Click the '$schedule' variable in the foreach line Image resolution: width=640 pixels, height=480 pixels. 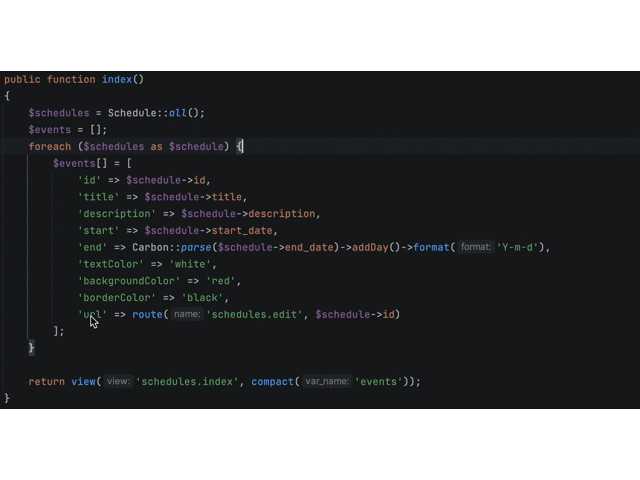coord(196,147)
